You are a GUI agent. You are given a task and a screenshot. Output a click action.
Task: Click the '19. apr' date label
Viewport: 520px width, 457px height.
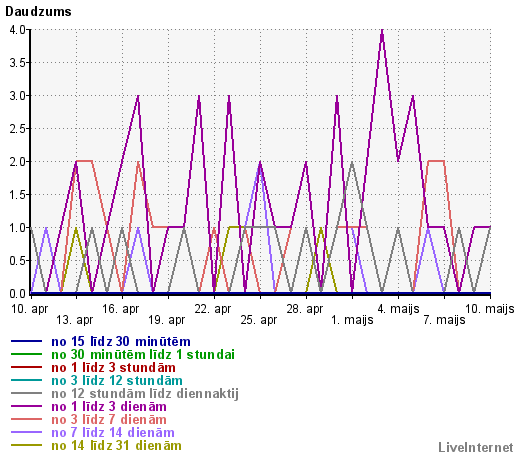(167, 320)
